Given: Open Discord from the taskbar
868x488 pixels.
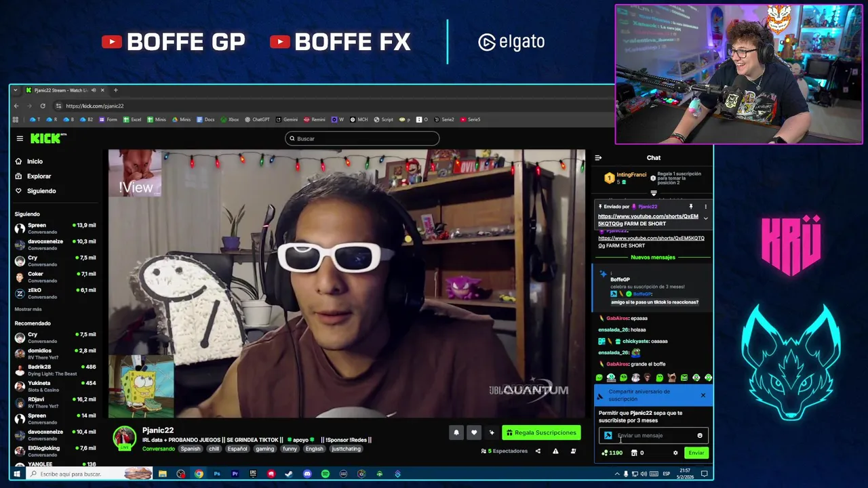Looking at the screenshot, I should tap(307, 474).
